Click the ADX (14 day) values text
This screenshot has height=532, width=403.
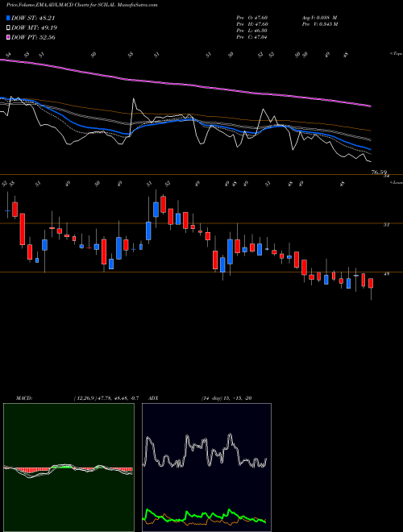[226, 398]
